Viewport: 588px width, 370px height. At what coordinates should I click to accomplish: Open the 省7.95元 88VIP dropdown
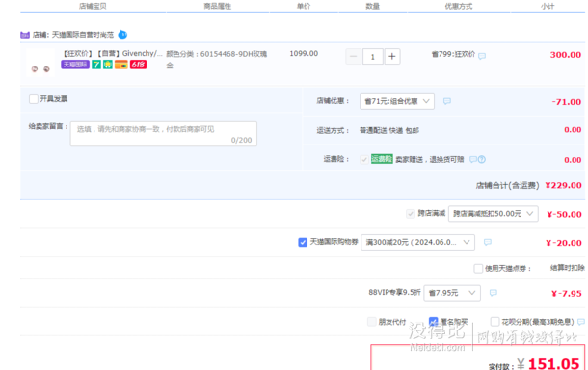452,293
